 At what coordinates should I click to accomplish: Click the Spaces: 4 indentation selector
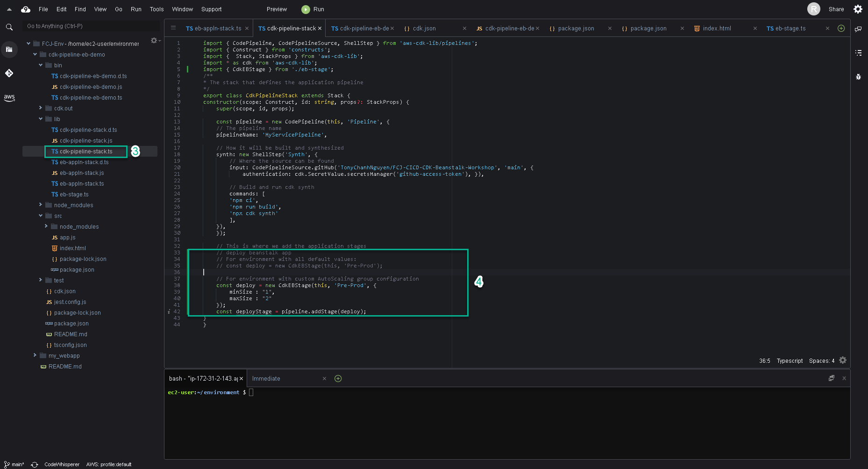(x=822, y=361)
